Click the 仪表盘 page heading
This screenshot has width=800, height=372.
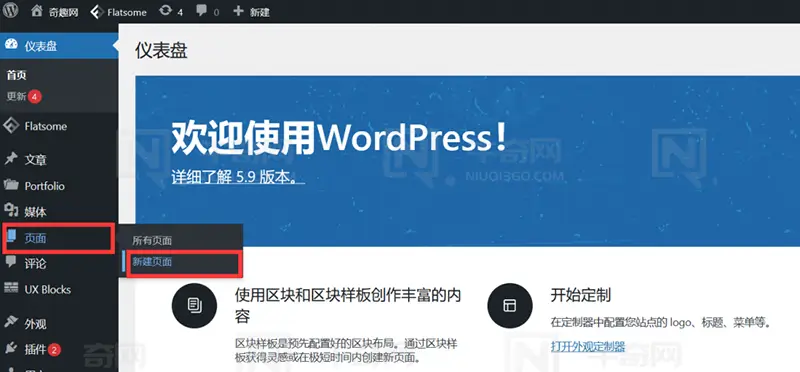click(161, 51)
